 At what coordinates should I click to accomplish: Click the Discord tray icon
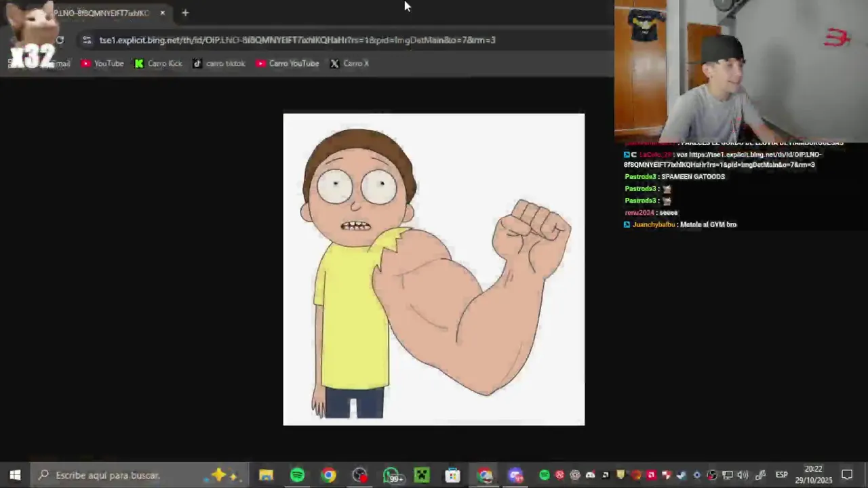[590, 475]
